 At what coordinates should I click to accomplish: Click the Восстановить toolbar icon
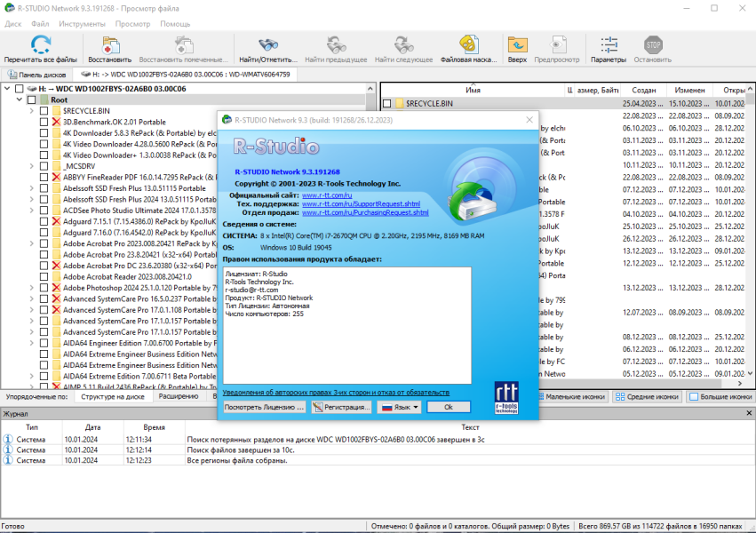[110, 46]
